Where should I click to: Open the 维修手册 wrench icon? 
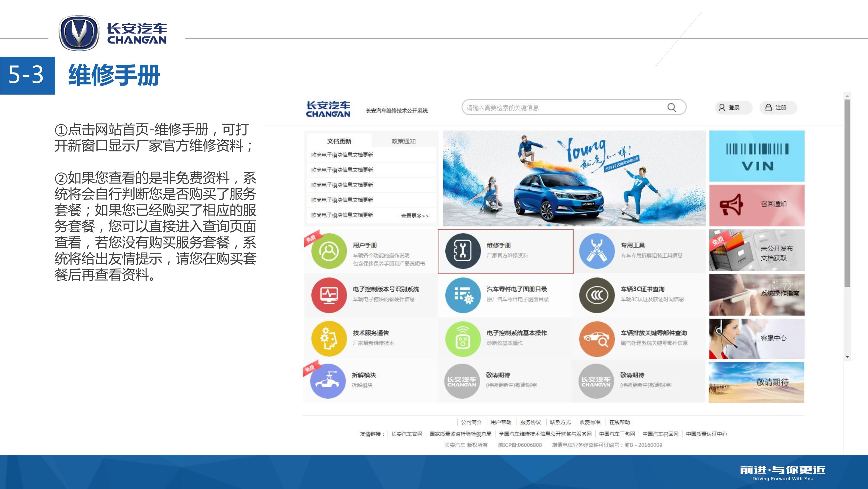[x=463, y=251]
